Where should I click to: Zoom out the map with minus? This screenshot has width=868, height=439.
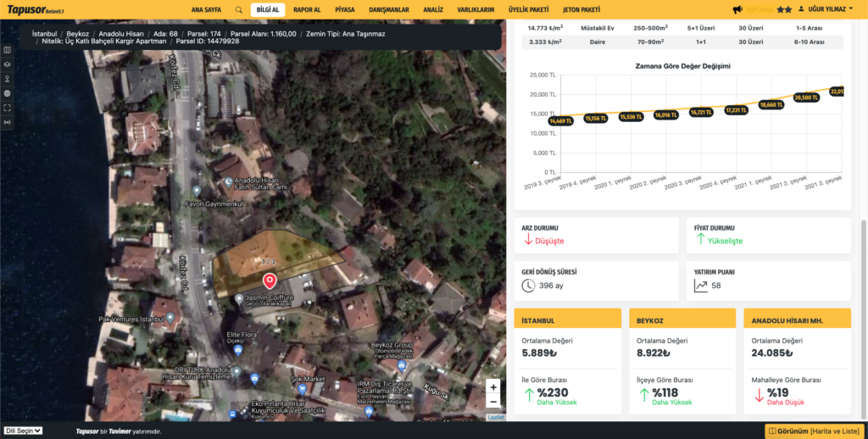click(x=493, y=401)
